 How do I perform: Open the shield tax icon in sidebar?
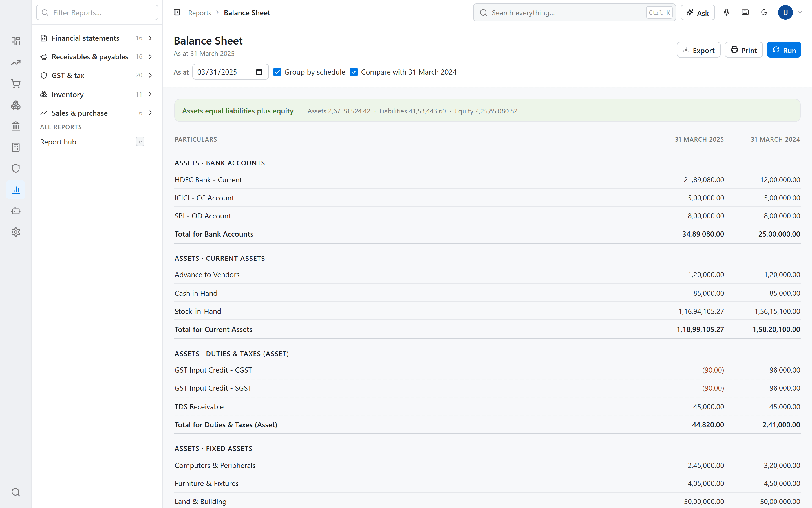coord(16,168)
